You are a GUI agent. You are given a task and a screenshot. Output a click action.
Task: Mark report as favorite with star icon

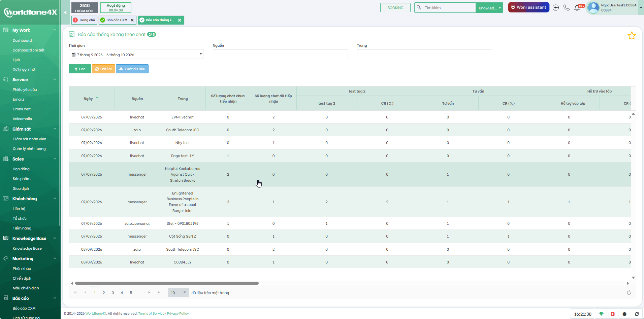(x=632, y=36)
